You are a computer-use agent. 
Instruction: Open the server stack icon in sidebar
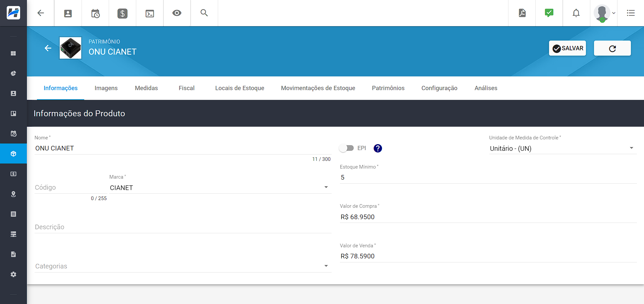[x=13, y=234]
